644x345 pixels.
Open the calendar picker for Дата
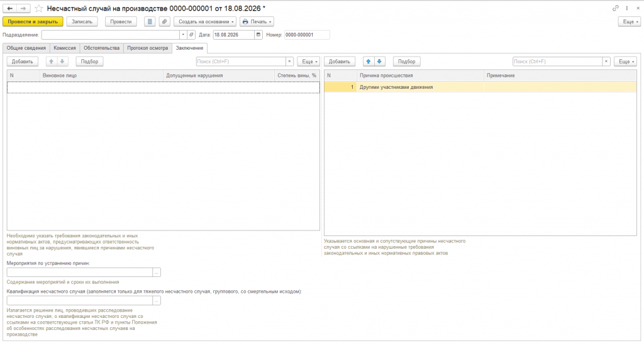[x=258, y=35]
